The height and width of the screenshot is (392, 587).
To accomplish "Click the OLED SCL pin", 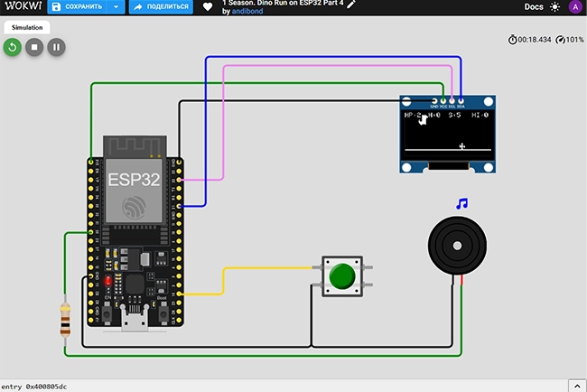I will pos(452,101).
